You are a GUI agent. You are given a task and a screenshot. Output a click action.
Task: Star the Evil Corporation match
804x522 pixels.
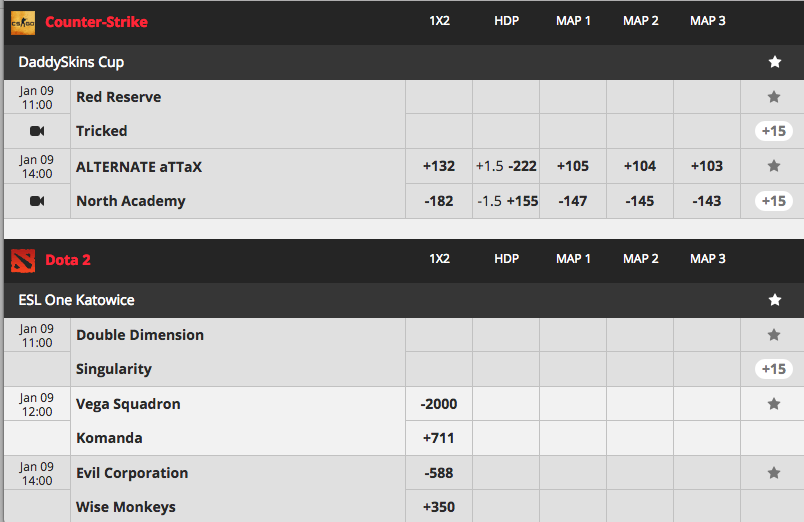tap(774, 473)
